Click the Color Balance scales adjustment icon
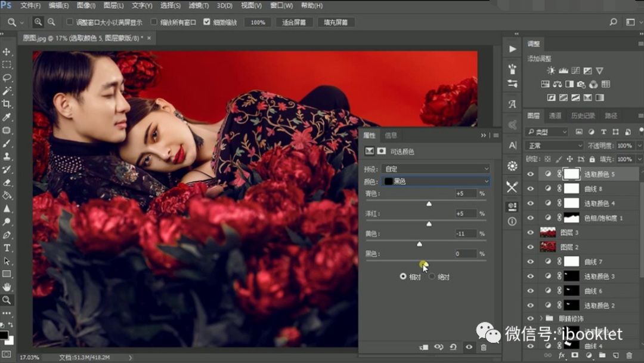644x363 pixels. (558, 84)
